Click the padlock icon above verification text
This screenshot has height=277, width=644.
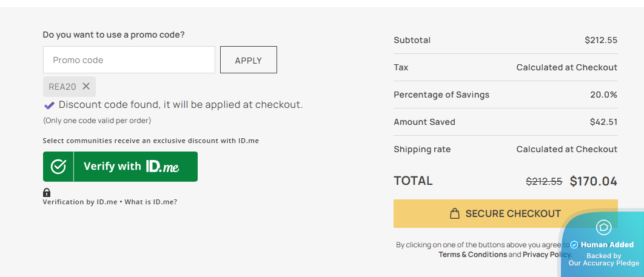47,192
